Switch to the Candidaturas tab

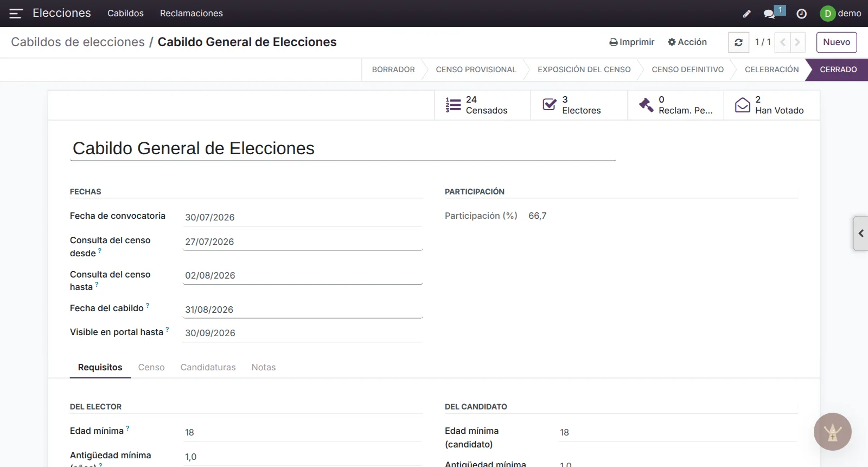point(208,368)
